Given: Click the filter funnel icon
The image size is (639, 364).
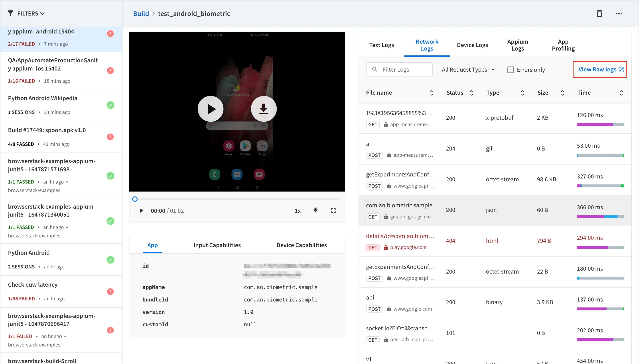Looking at the screenshot, I should [x=10, y=14].
